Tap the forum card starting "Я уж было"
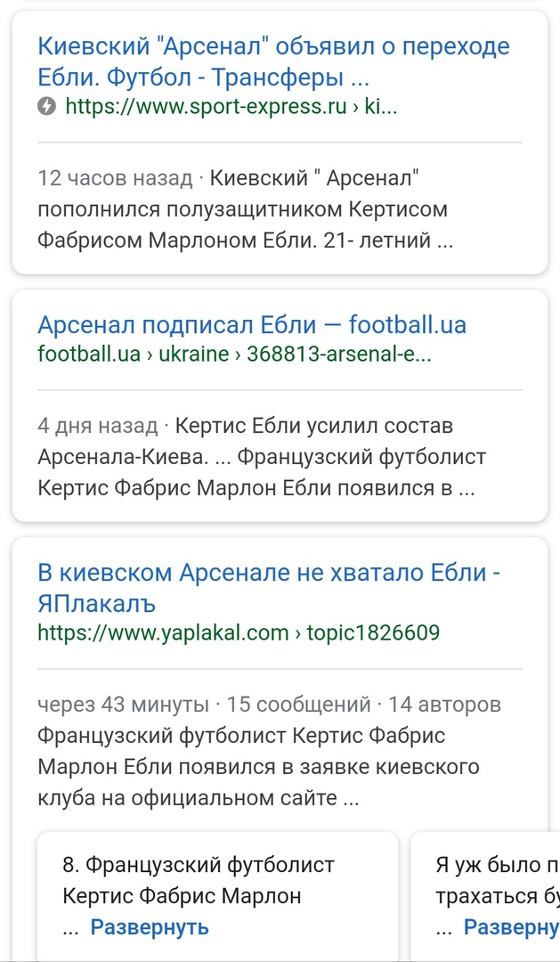 coord(488,865)
